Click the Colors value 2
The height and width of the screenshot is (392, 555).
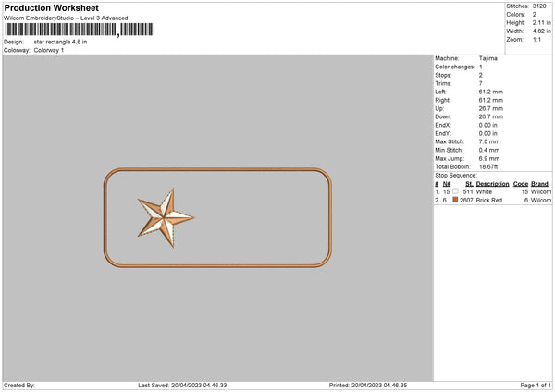535,15
